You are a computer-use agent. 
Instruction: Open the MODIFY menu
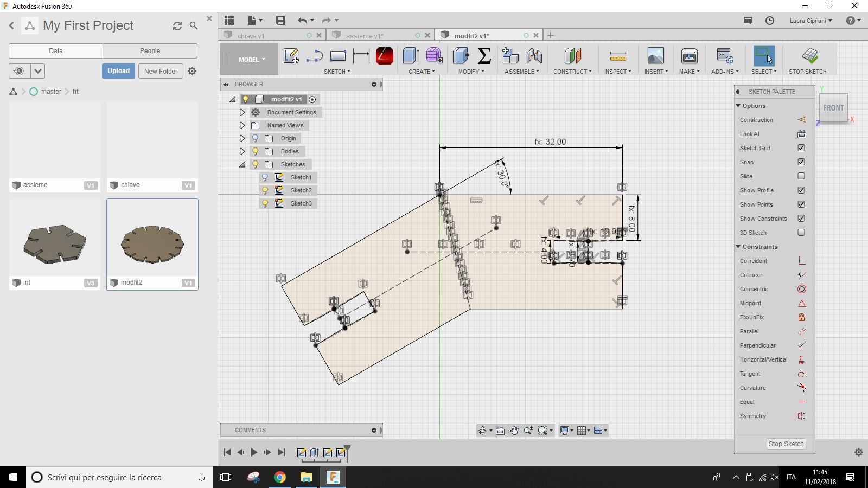pos(471,72)
